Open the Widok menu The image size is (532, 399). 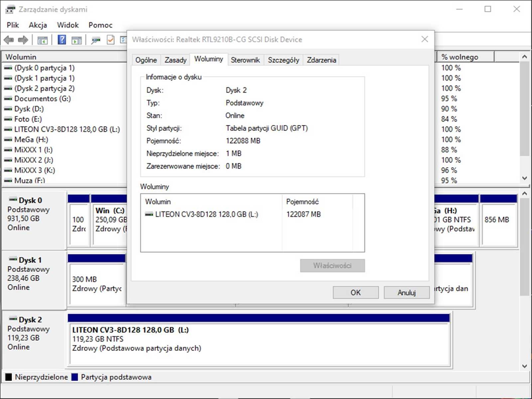68,25
